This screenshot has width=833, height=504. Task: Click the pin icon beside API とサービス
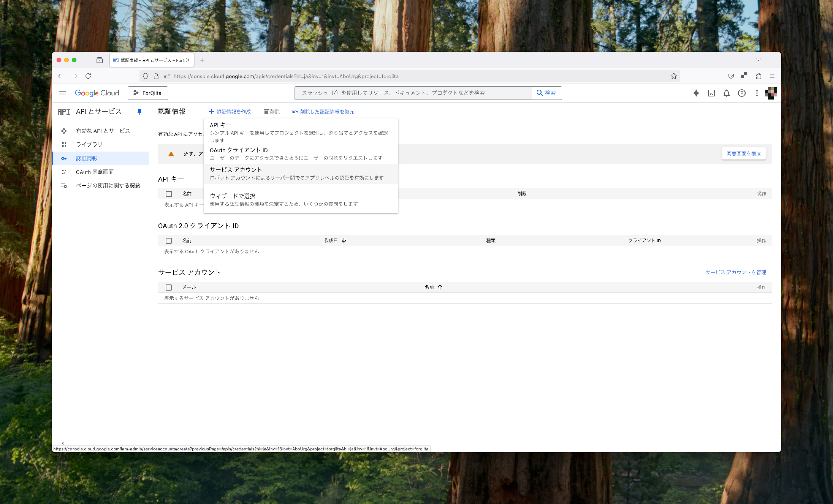click(x=139, y=111)
